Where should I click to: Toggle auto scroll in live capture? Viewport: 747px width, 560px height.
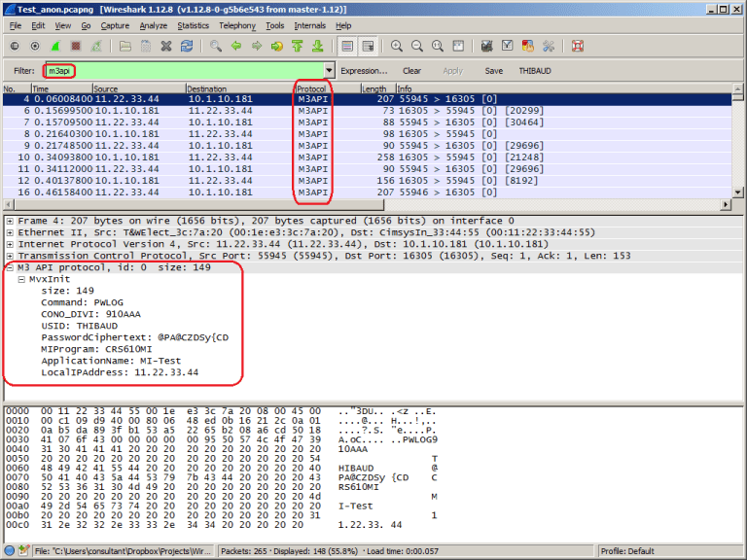[368, 46]
